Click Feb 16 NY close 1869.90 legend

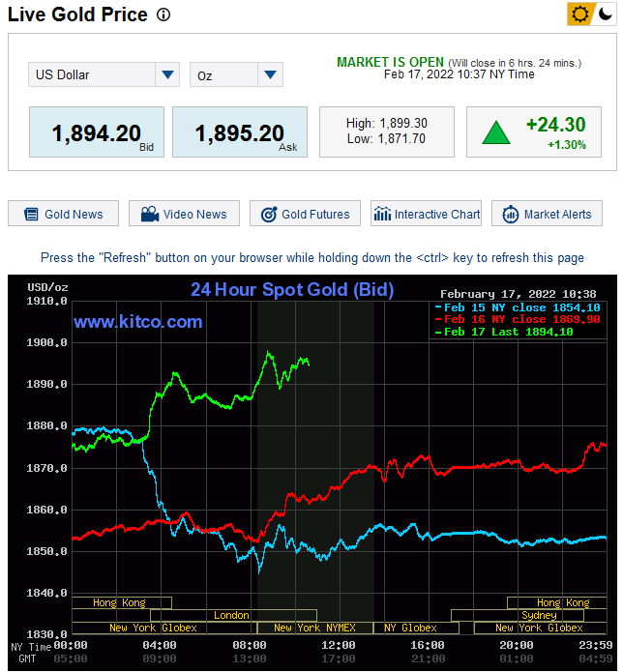click(x=518, y=319)
